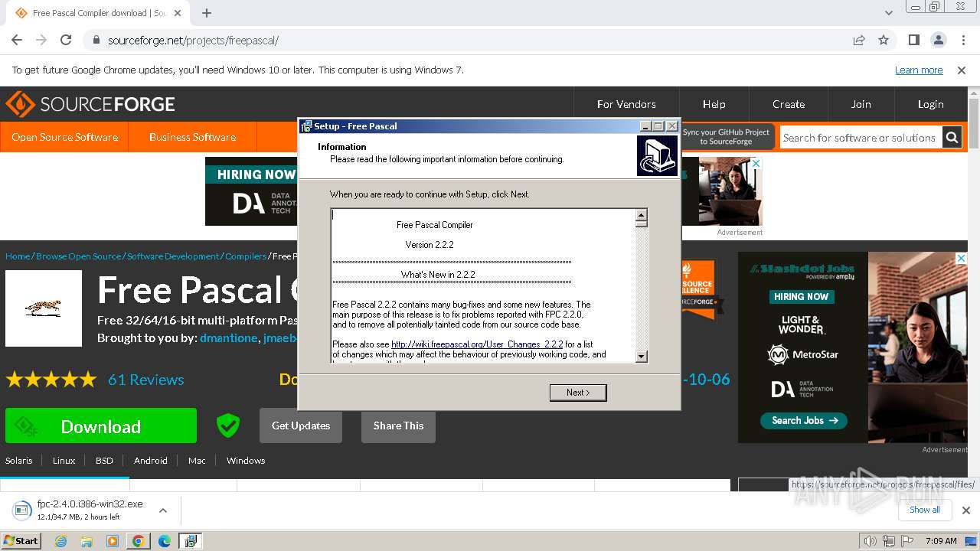Open the dmantione contributor link
The height and width of the screenshot is (551, 980).
click(228, 338)
